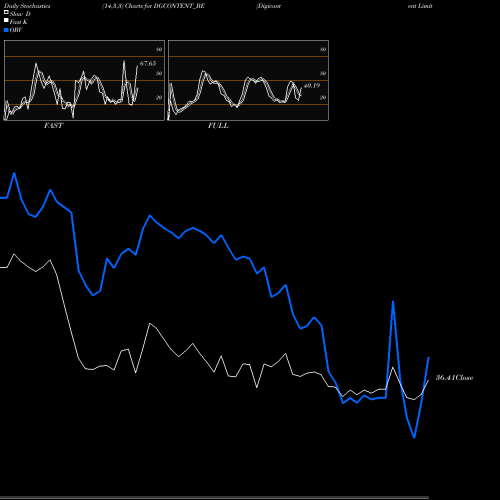Click the '36.41 Close' price label
This screenshot has height=500, width=500.
tap(454, 378)
